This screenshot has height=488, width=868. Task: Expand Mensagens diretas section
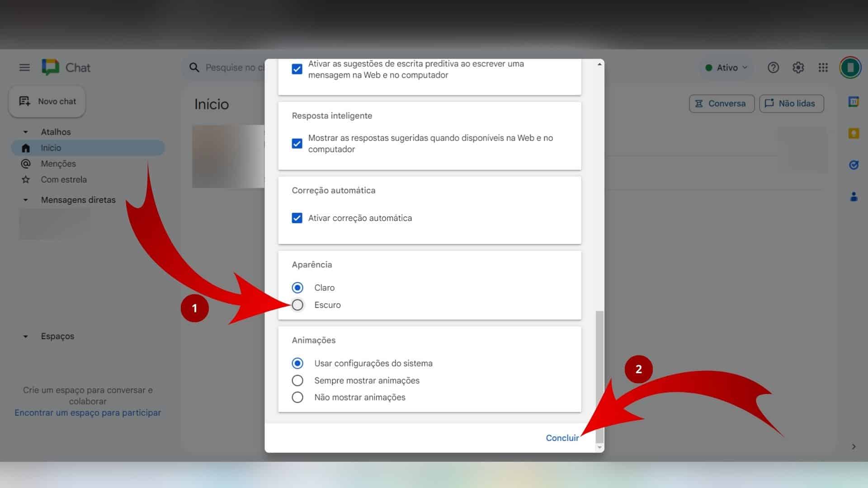25,200
